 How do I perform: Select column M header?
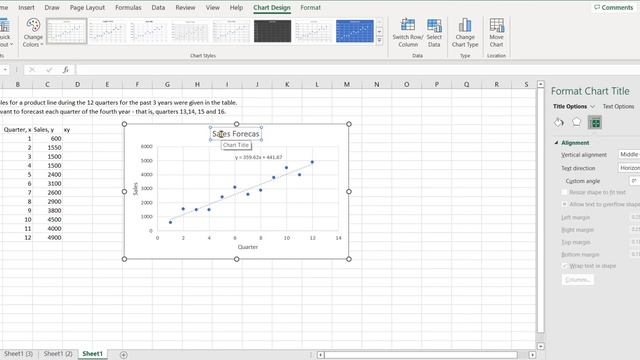pyautogui.click(x=347, y=84)
